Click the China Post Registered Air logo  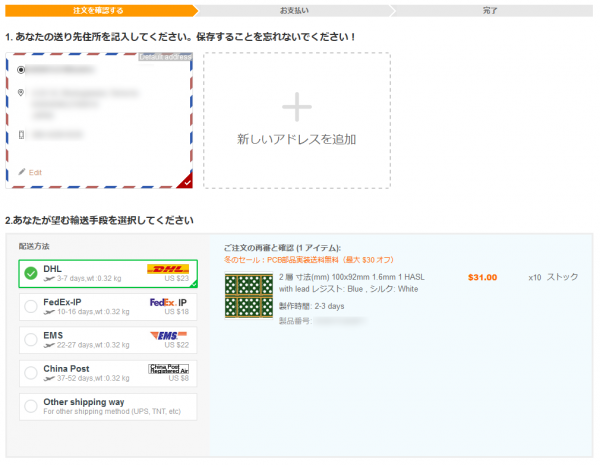168,371
